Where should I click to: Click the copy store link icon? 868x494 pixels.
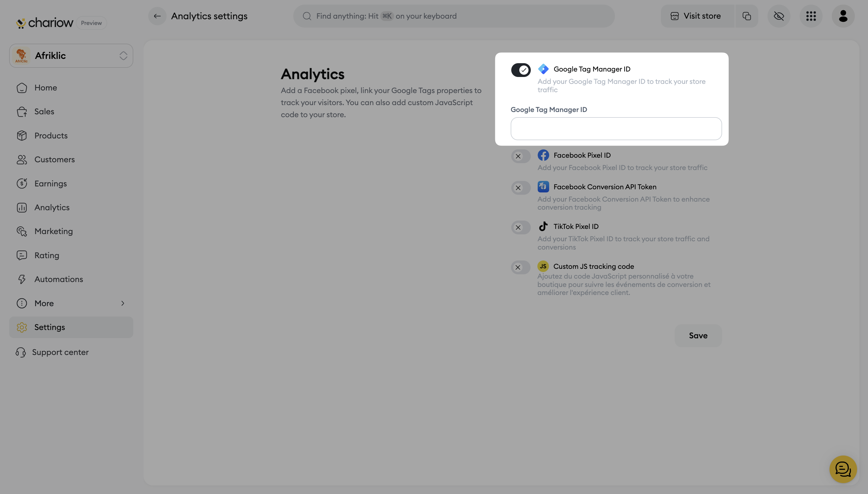[x=747, y=16]
